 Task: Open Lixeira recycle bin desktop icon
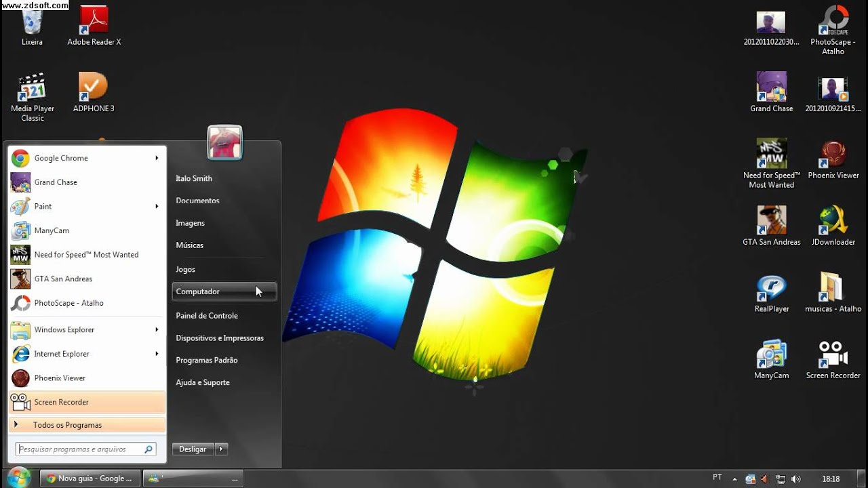[32, 26]
